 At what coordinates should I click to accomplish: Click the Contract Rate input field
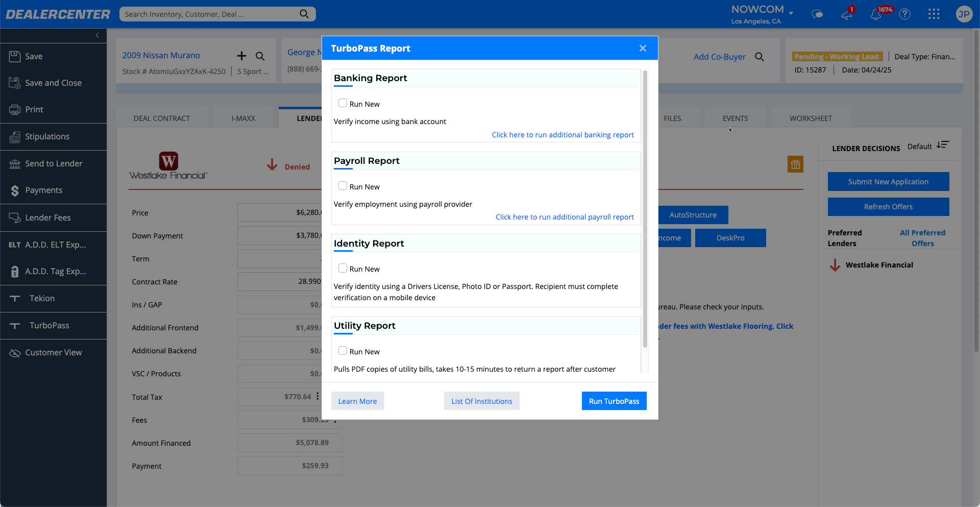(280, 281)
